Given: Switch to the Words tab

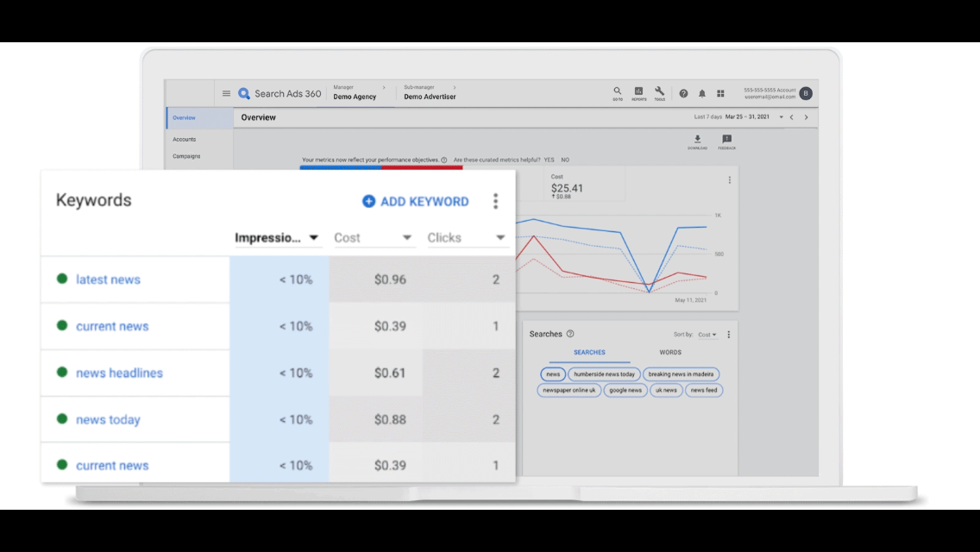Looking at the screenshot, I should tap(670, 352).
